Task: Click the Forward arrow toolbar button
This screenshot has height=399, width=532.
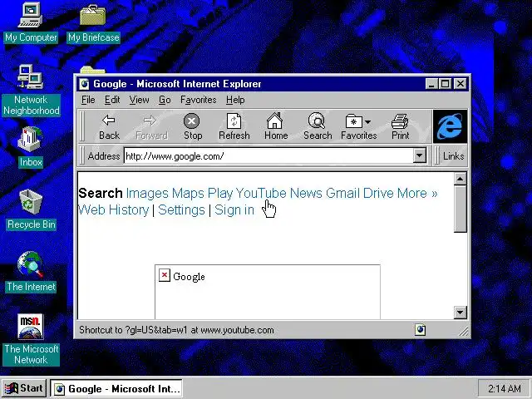Action: [x=151, y=127]
